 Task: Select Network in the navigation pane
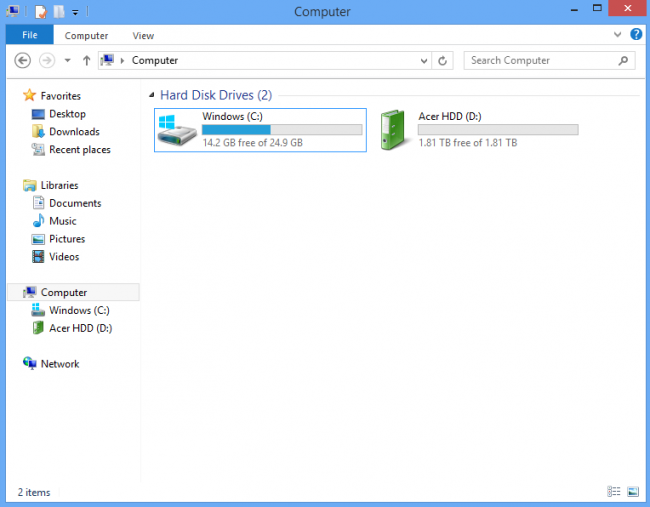click(x=60, y=364)
